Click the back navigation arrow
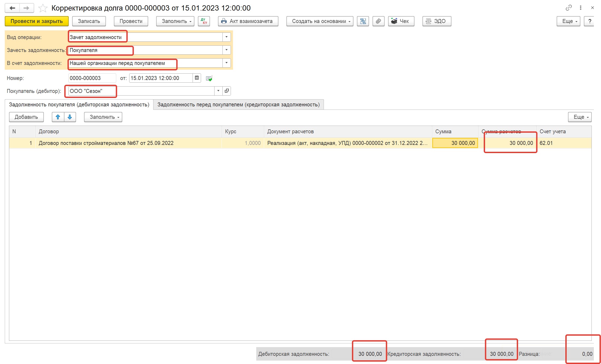The image size is (601, 364). click(12, 8)
